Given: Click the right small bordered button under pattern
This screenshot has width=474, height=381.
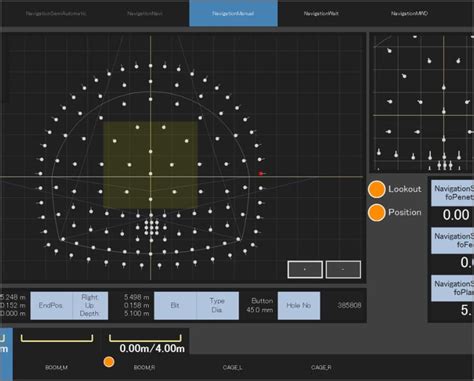Looking at the screenshot, I should point(343,269).
